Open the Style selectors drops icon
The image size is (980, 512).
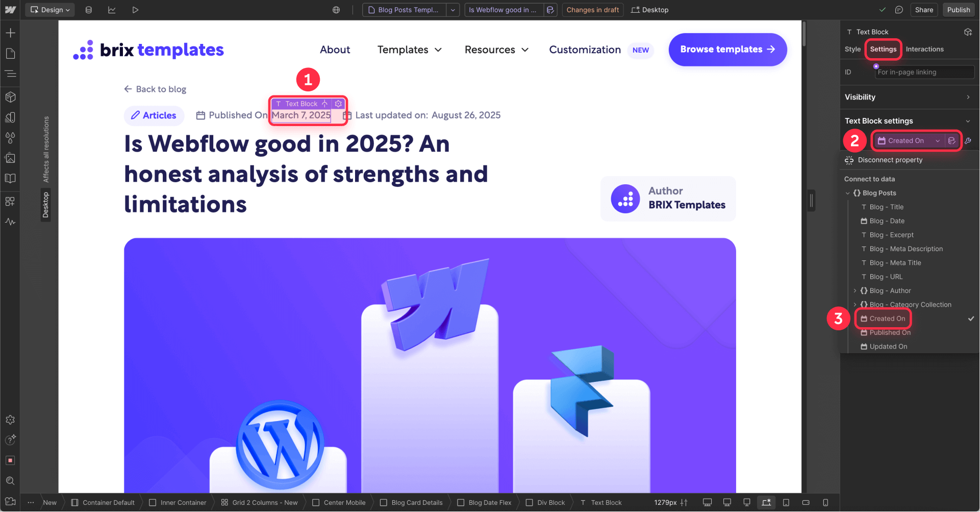(x=10, y=138)
